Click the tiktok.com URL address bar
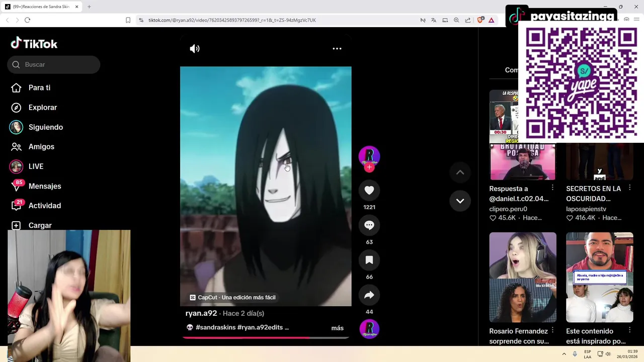The width and height of the screenshot is (644, 362). coord(232,20)
